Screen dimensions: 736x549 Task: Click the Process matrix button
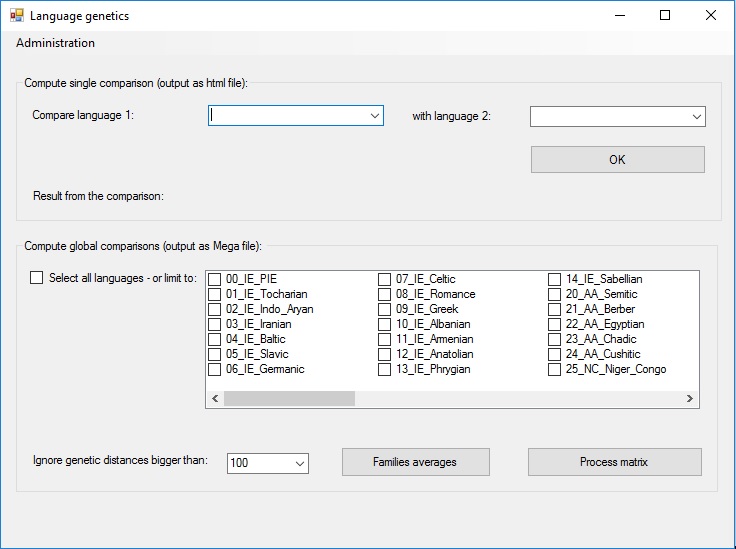614,462
